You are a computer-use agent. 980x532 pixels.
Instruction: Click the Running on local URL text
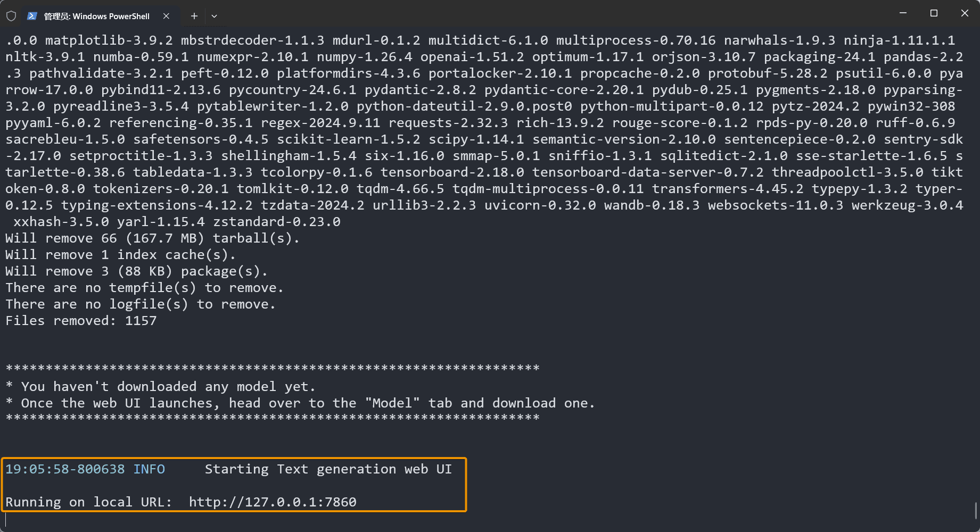pos(88,502)
